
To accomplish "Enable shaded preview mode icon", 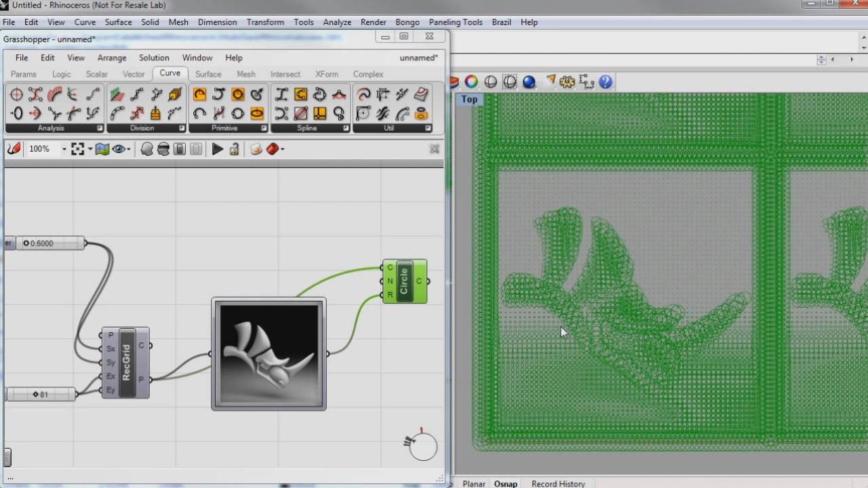I will click(180, 148).
